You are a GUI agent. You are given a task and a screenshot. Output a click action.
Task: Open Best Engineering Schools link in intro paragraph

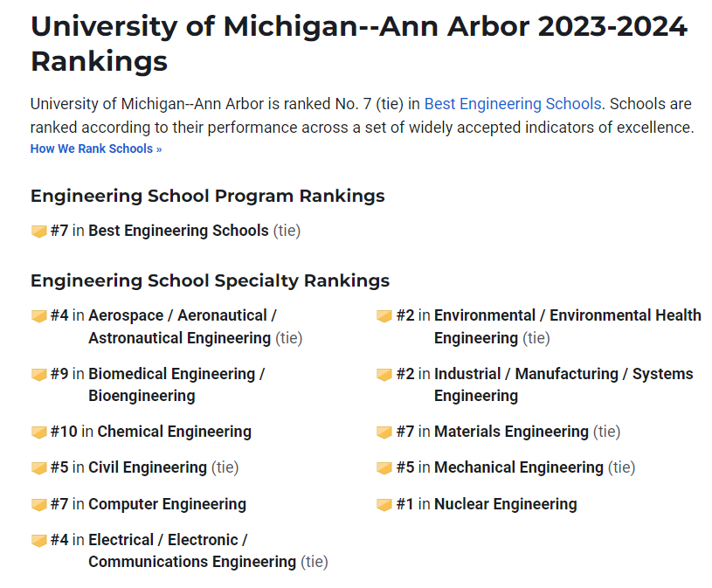513,104
